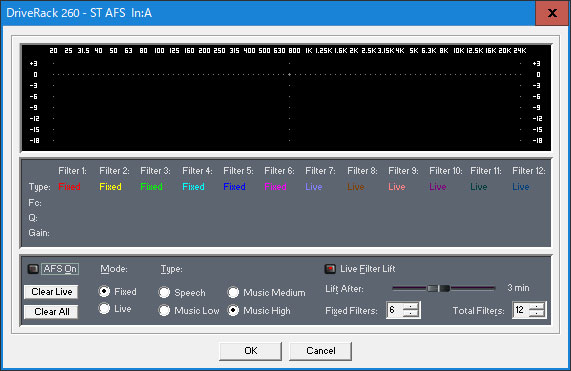Click the Lift After slider thumb

tap(438, 288)
